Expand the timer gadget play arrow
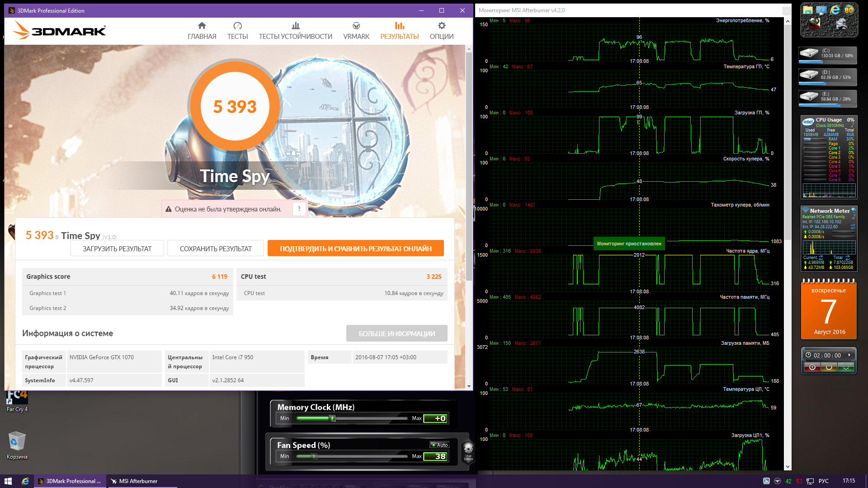Screen dimensions: 868x488 pos(849,355)
